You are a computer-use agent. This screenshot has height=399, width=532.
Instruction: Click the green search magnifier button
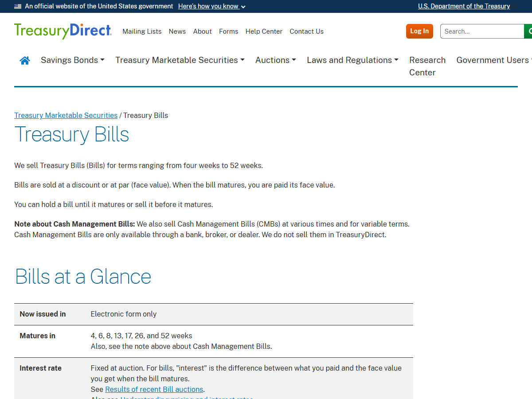pyautogui.click(x=528, y=31)
